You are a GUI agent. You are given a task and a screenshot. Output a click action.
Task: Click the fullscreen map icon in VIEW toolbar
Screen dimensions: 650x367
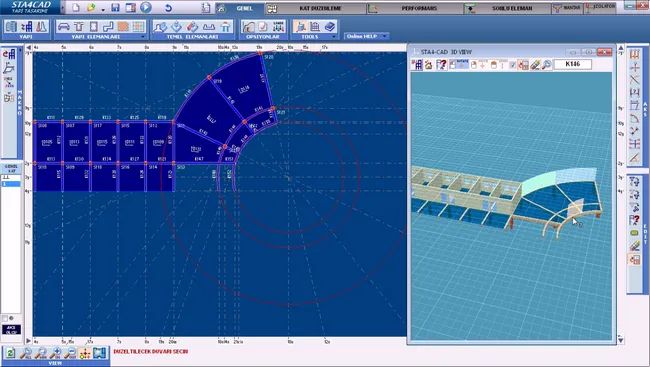[x=99, y=353]
